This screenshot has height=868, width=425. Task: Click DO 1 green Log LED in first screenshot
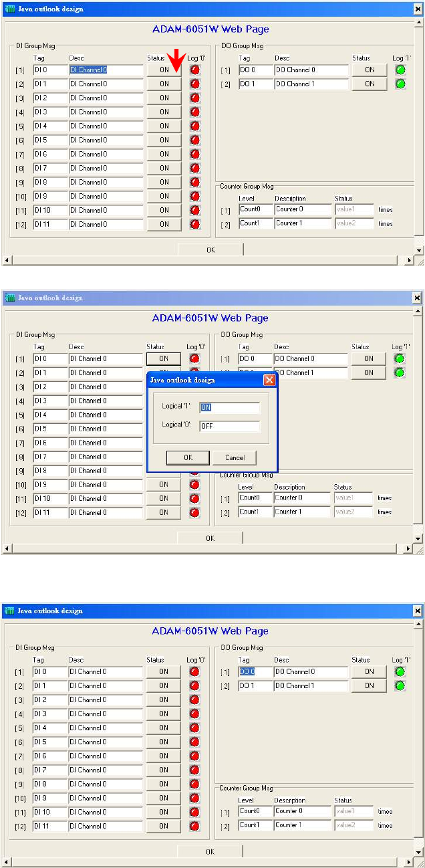tap(401, 84)
